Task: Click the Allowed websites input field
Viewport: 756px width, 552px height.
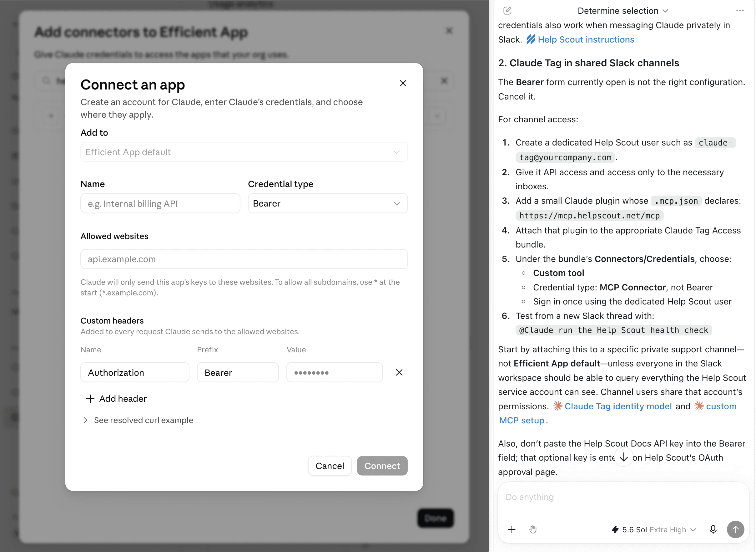Action: (244, 259)
